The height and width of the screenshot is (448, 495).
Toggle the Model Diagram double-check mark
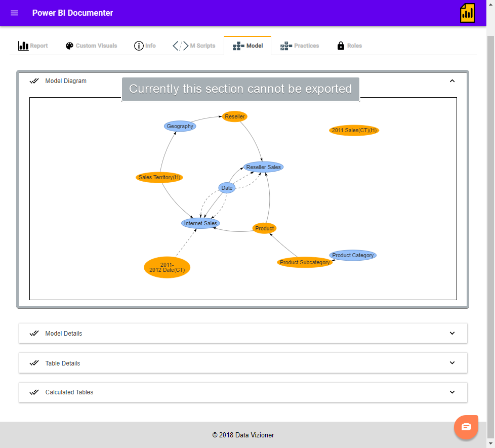click(x=34, y=81)
